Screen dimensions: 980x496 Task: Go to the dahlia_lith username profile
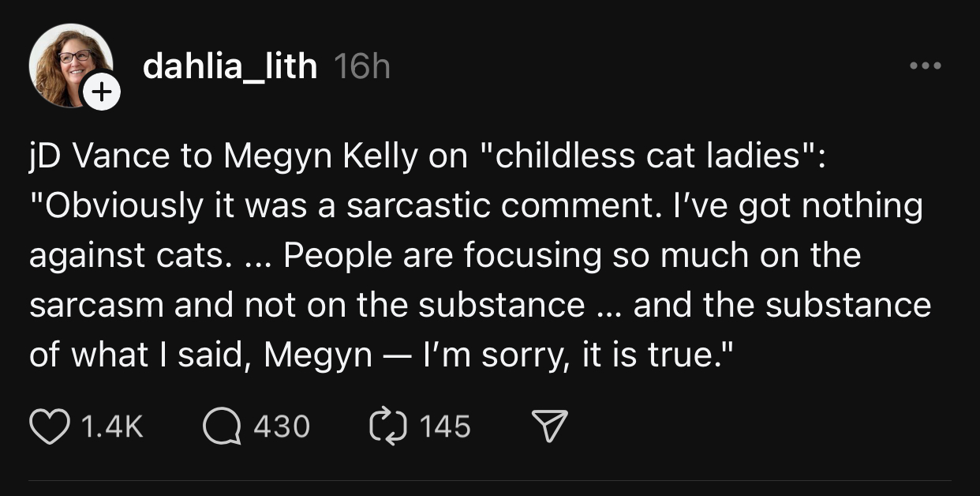point(230,68)
